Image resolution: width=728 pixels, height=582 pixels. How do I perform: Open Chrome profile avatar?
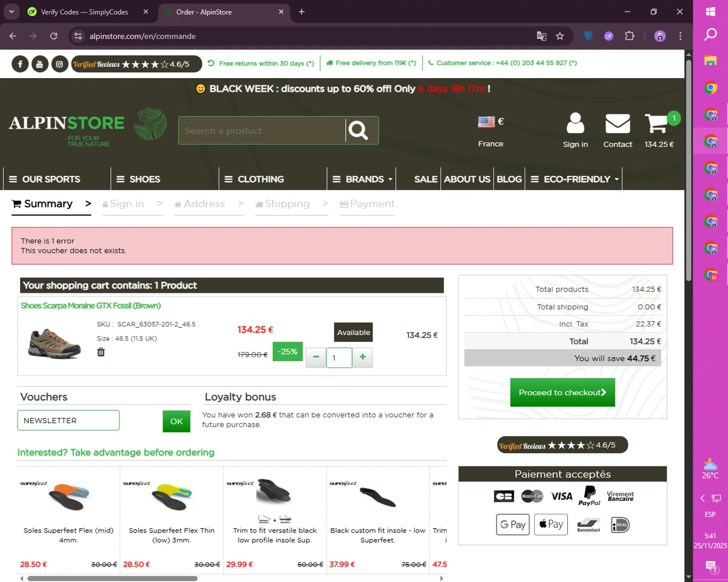pos(660,36)
